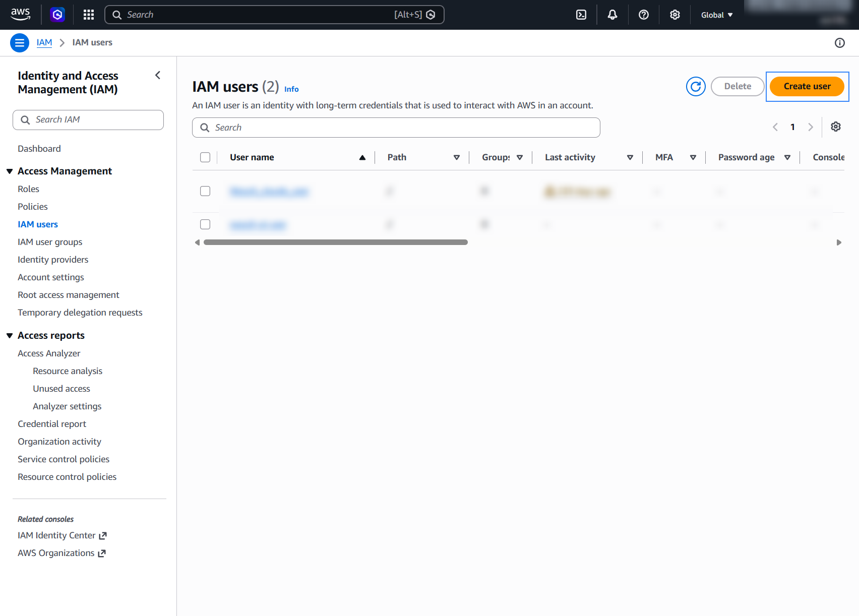Refresh the IAM users list
This screenshot has height=616, width=859.
[696, 87]
